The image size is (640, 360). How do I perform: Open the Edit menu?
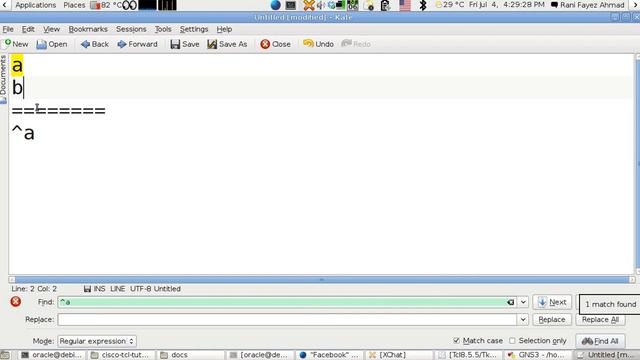point(28,29)
